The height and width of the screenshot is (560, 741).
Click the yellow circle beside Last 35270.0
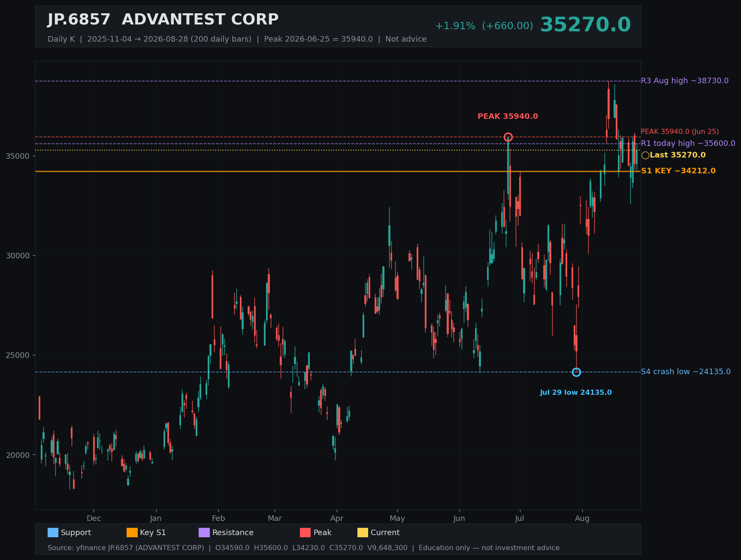[645, 155]
